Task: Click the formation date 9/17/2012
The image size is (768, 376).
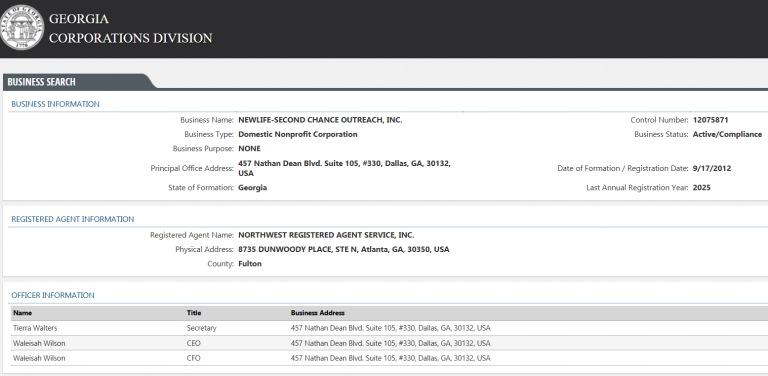Action: [712, 168]
